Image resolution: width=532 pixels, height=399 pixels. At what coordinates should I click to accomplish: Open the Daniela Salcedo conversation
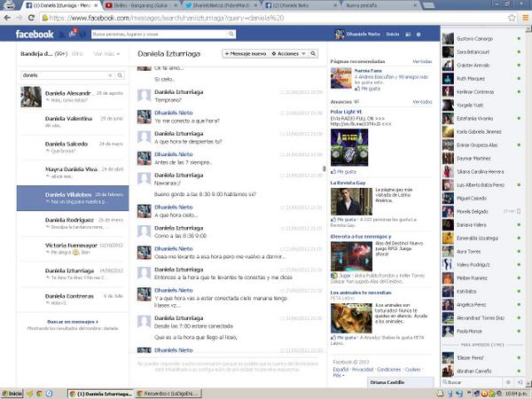click(x=73, y=147)
